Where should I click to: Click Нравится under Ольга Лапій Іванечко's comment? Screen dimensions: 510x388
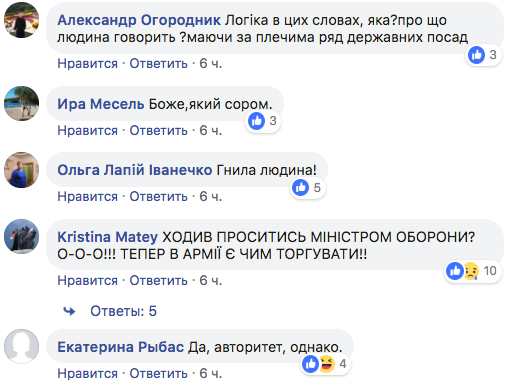click(x=87, y=196)
